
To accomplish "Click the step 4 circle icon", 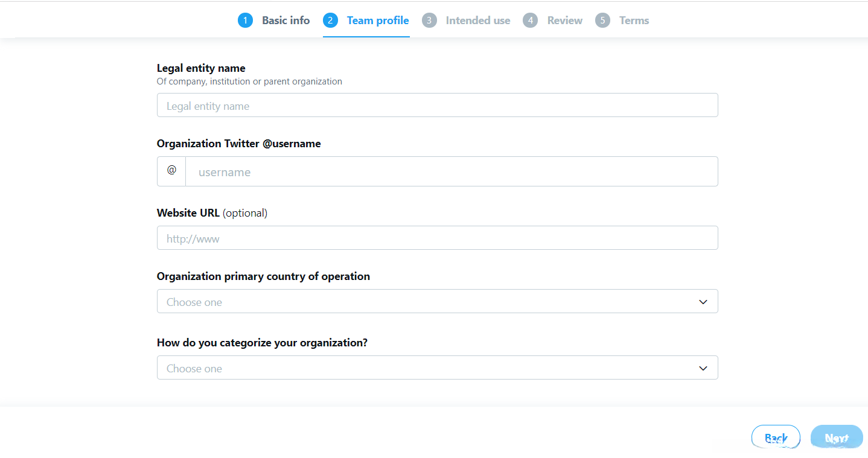I will pyautogui.click(x=531, y=21).
